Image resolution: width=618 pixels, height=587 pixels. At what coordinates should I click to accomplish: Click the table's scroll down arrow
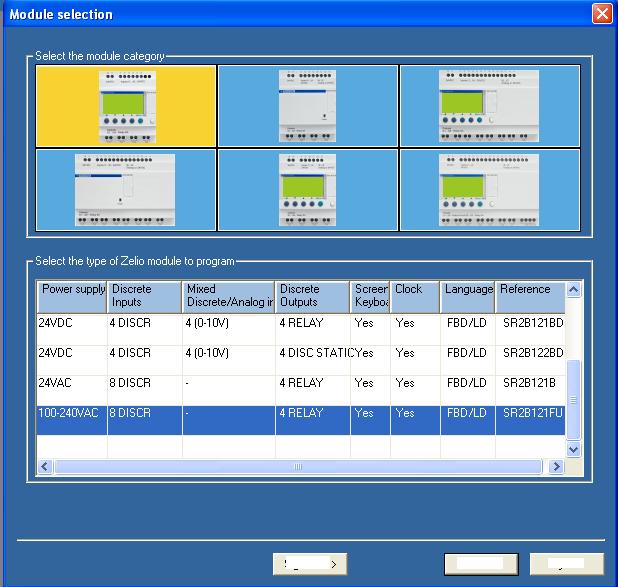[x=573, y=449]
